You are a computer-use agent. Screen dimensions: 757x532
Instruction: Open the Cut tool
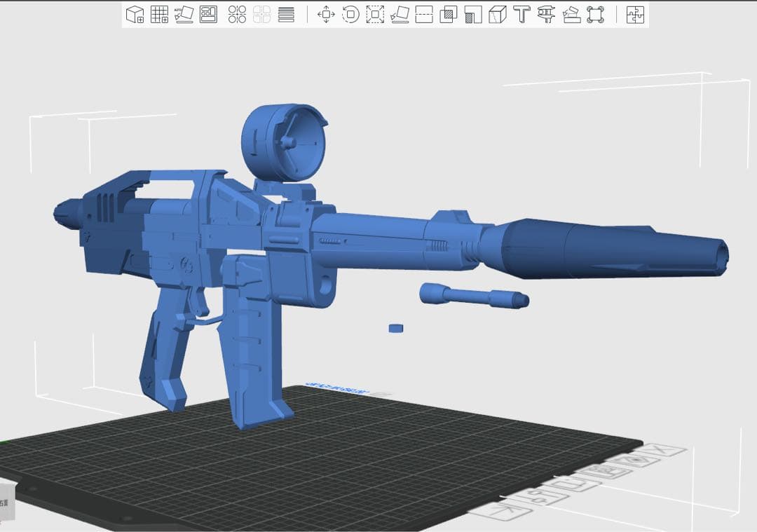424,15
